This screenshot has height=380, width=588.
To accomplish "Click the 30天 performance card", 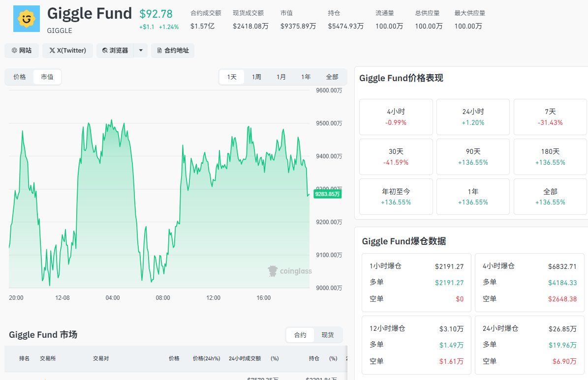I will point(396,157).
